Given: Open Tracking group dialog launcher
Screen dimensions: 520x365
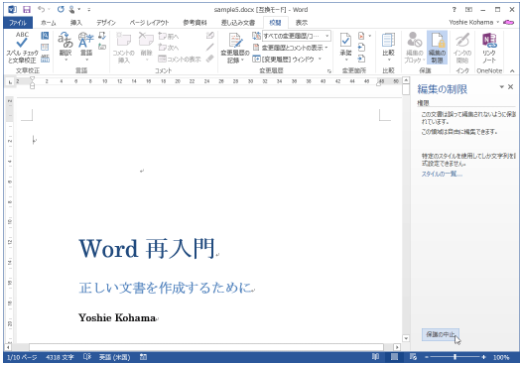Looking at the screenshot, I should click(329, 71).
